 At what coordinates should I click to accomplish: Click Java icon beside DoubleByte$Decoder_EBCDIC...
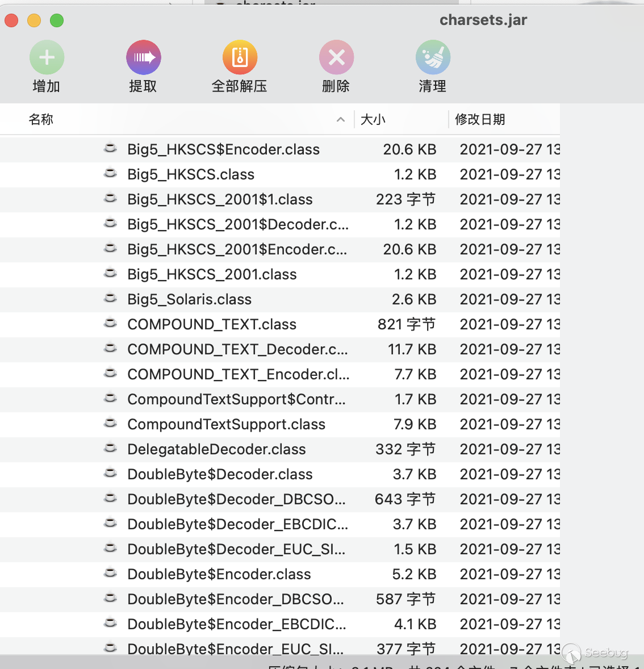(111, 522)
